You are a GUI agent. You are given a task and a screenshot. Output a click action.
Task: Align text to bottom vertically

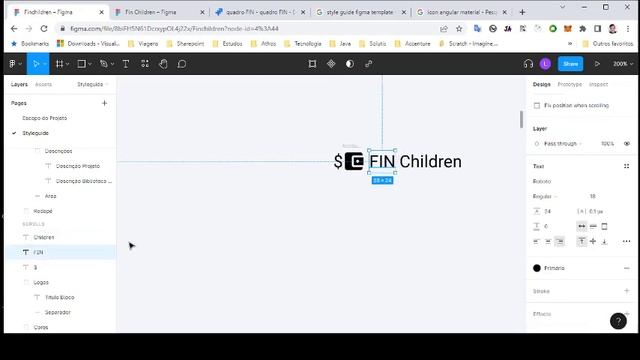604,241
